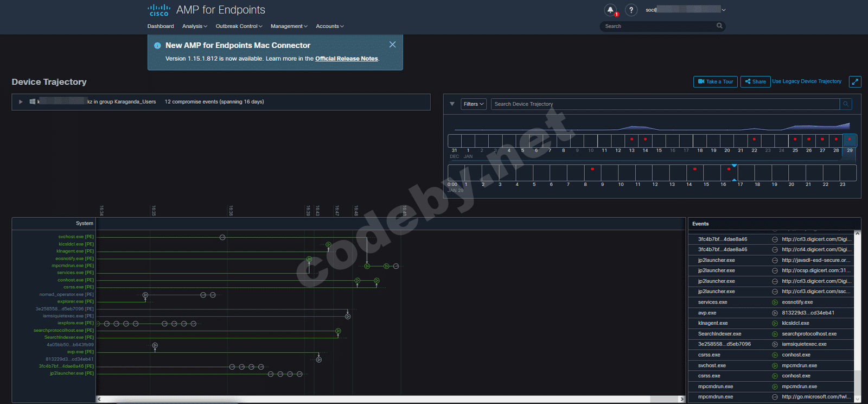Click the info icon in the Mac Connector banner
This screenshot has height=404, width=868.
point(157,46)
